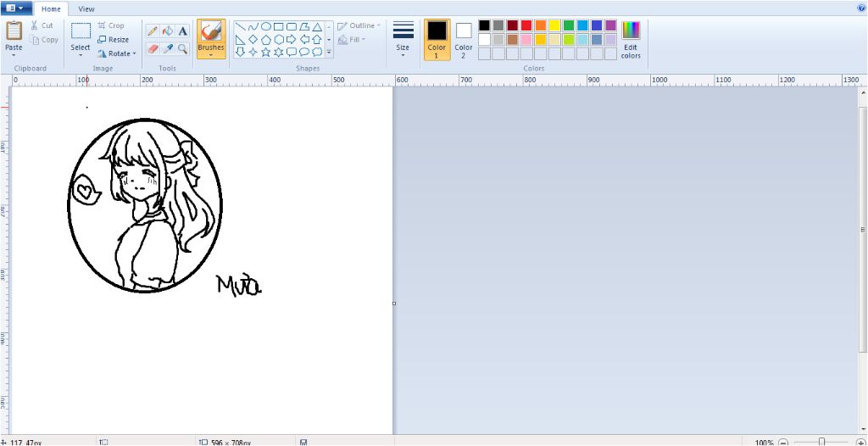The image size is (868, 446).
Task: Select the Left arrow shape
Action: [x=304, y=39]
